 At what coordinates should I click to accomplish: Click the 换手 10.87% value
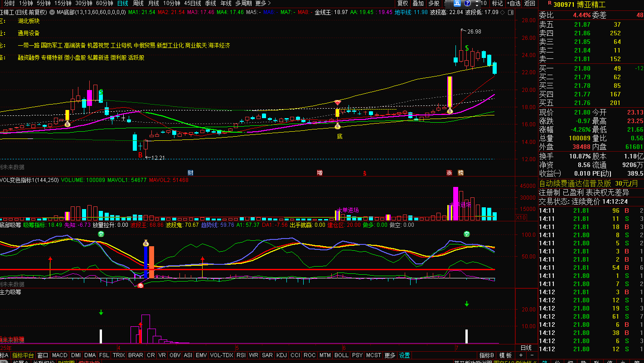coord(580,156)
